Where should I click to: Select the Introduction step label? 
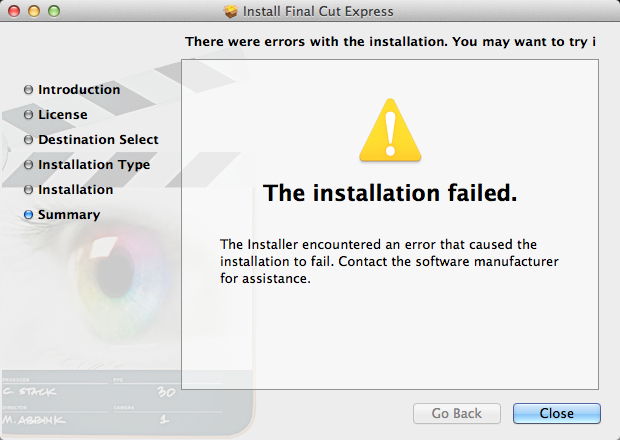pyautogui.click(x=79, y=90)
